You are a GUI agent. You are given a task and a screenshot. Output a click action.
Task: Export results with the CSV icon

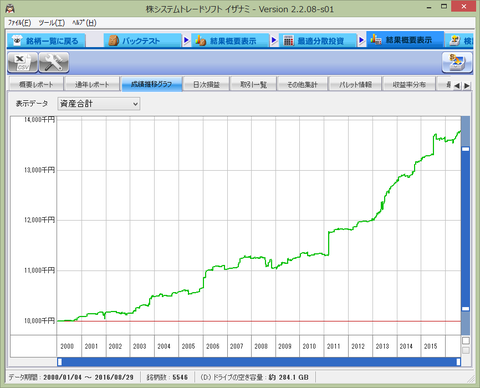point(23,62)
